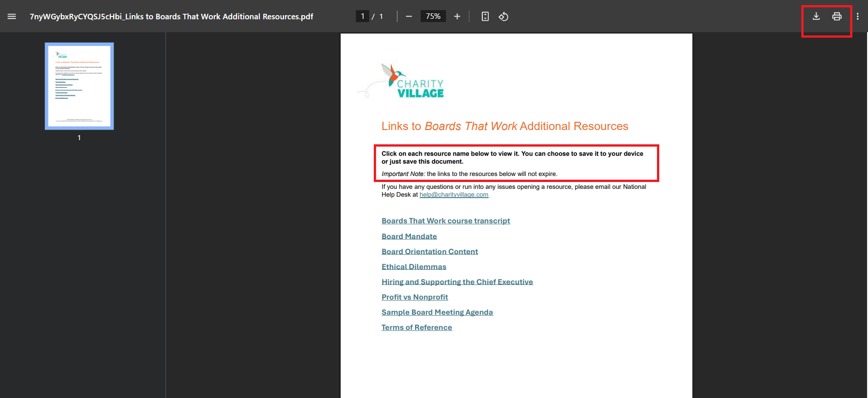Screen dimensions: 868x398
Task: Click the Charity Village logo
Action: [x=401, y=81]
